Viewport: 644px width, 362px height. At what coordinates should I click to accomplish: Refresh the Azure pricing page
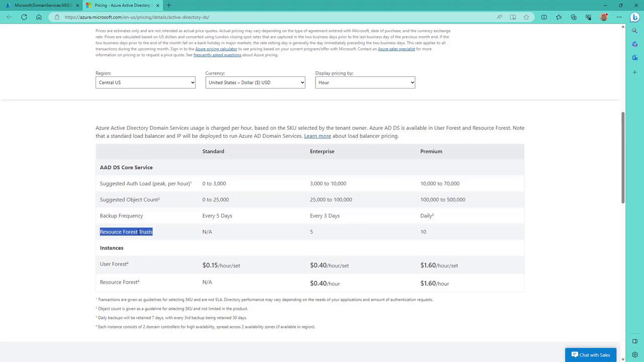(24, 17)
